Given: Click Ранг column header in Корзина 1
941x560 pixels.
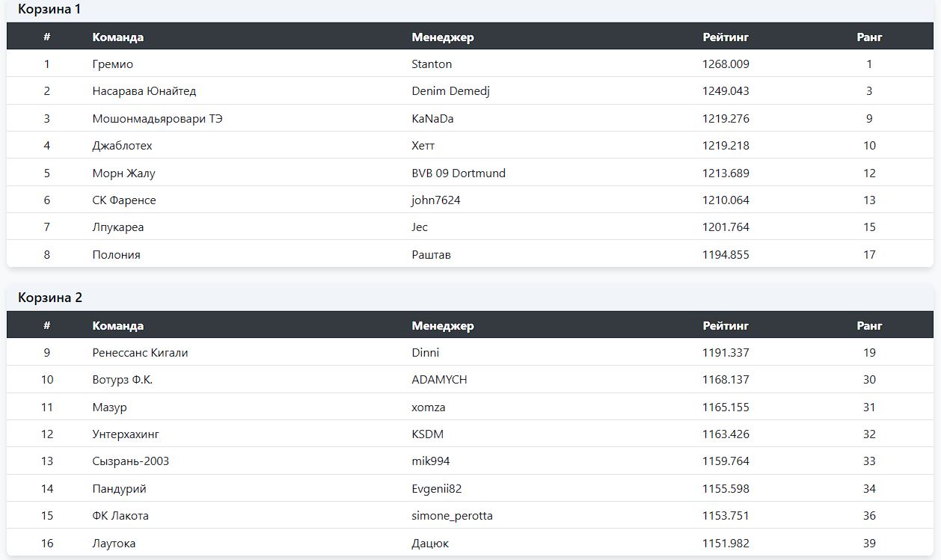Looking at the screenshot, I should tap(869, 37).
